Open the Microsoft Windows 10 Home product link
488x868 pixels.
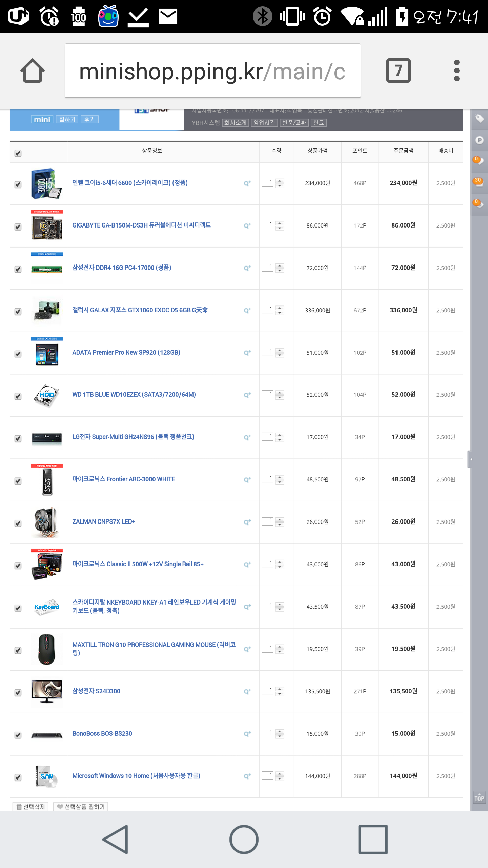point(136,776)
